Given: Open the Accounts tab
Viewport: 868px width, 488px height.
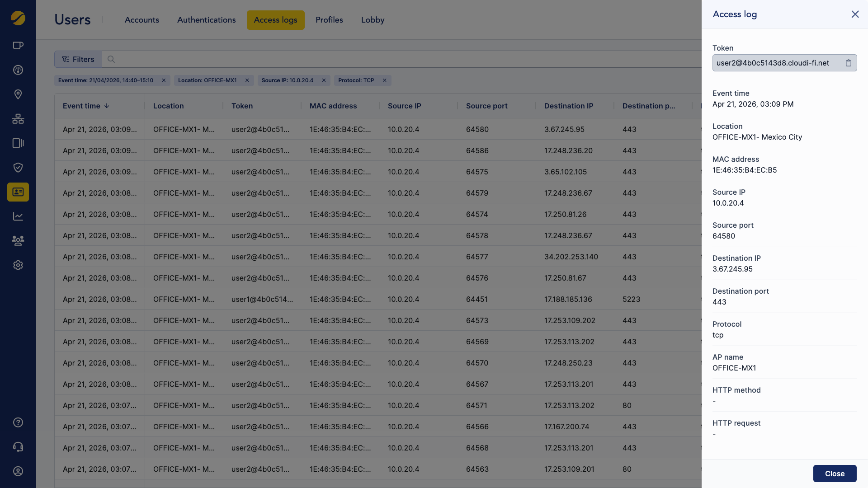Looking at the screenshot, I should [142, 20].
